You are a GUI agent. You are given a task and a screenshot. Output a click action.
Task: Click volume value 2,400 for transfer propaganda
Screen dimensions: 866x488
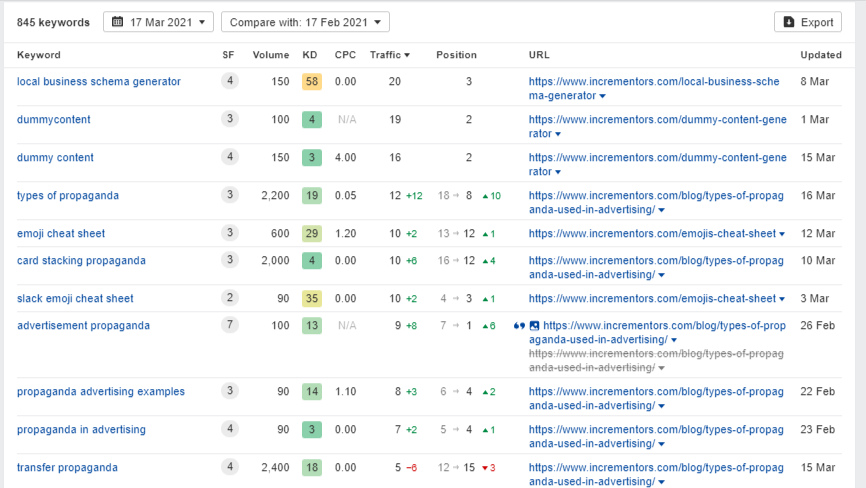(x=275, y=468)
